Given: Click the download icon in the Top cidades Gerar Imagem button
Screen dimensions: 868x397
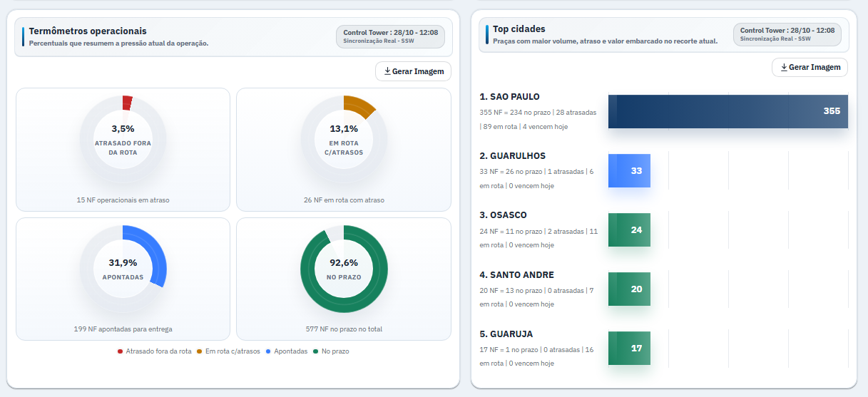Looking at the screenshot, I should click(x=784, y=67).
